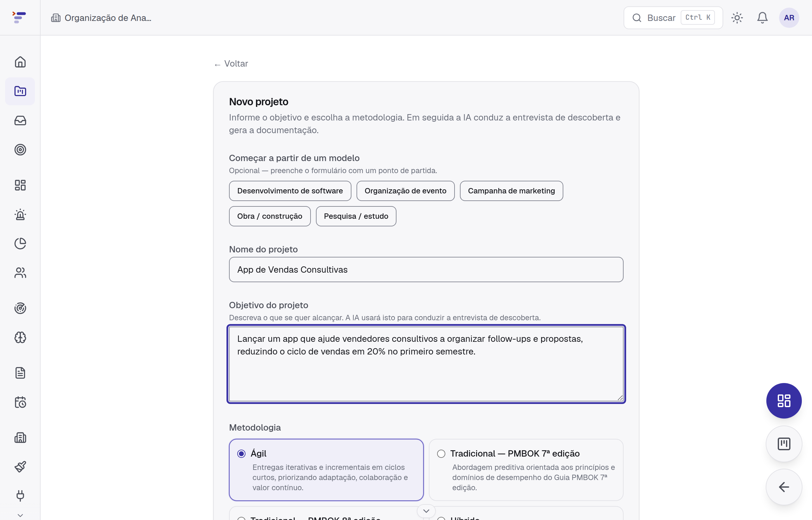Viewport: 812px width, 520px height.
Task: Open the Organização de Ana organization switcher
Action: tap(101, 17)
